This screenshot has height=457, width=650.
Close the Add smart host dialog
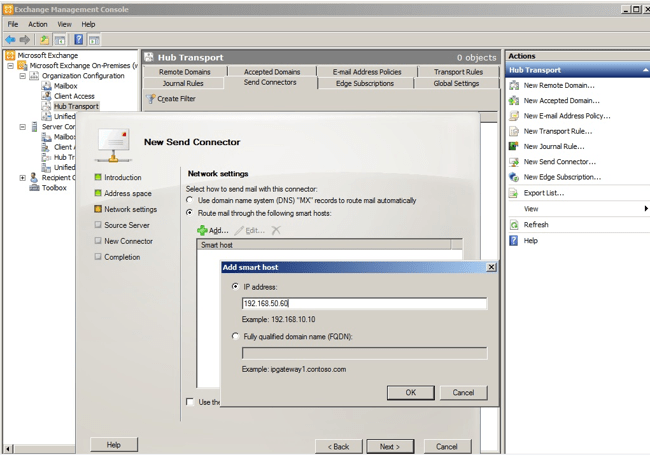[491, 267]
